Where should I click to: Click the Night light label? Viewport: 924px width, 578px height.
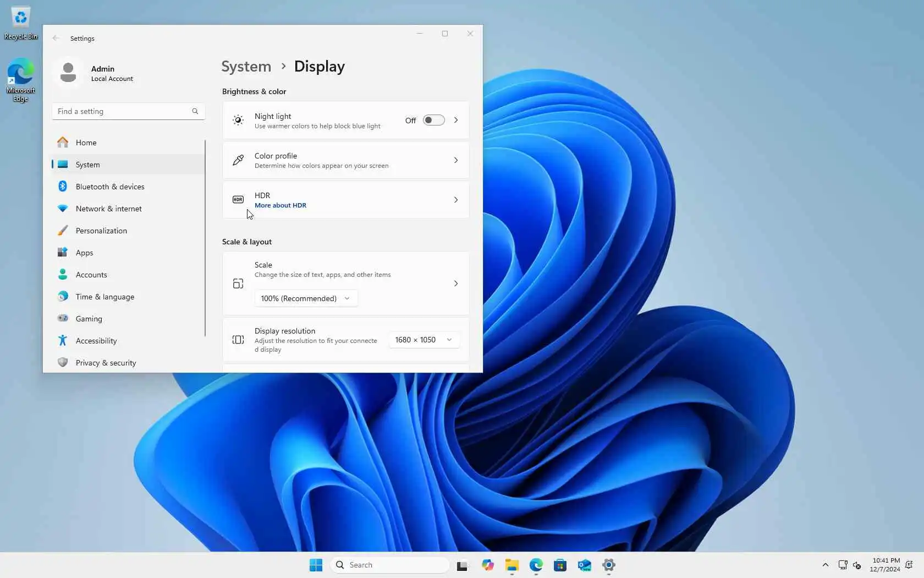[273, 116]
